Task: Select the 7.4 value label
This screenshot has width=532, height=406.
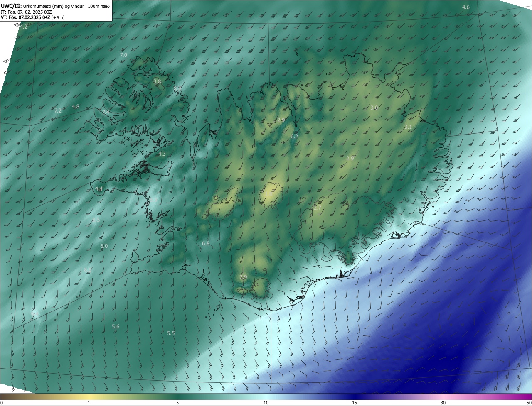Action: [106, 113]
